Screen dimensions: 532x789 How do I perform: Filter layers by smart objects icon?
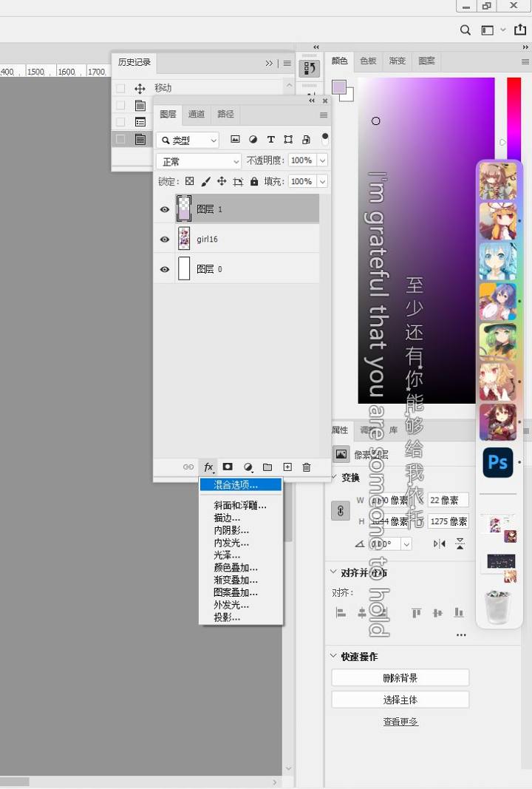click(306, 139)
